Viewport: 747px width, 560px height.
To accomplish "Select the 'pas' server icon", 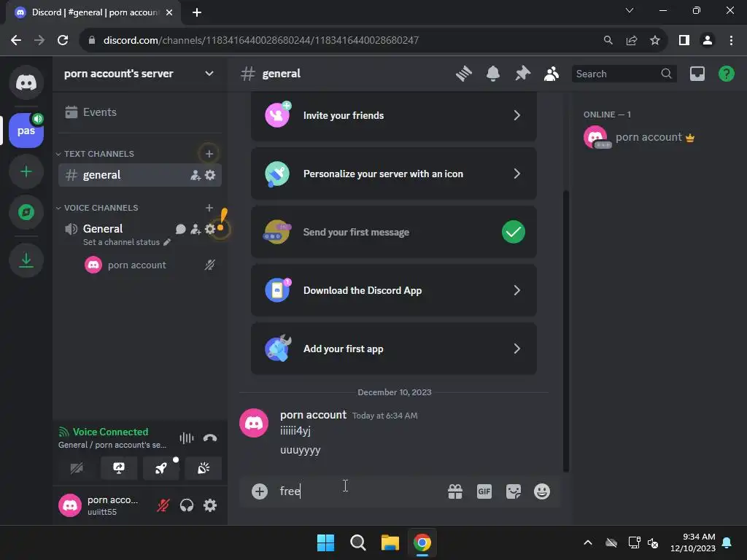I will [x=26, y=131].
